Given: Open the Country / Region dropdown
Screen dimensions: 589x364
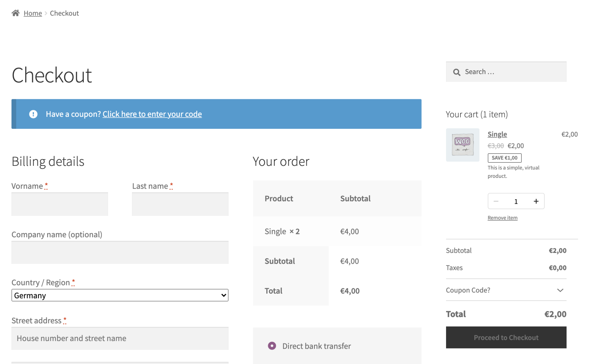Looking at the screenshot, I should point(120,295).
